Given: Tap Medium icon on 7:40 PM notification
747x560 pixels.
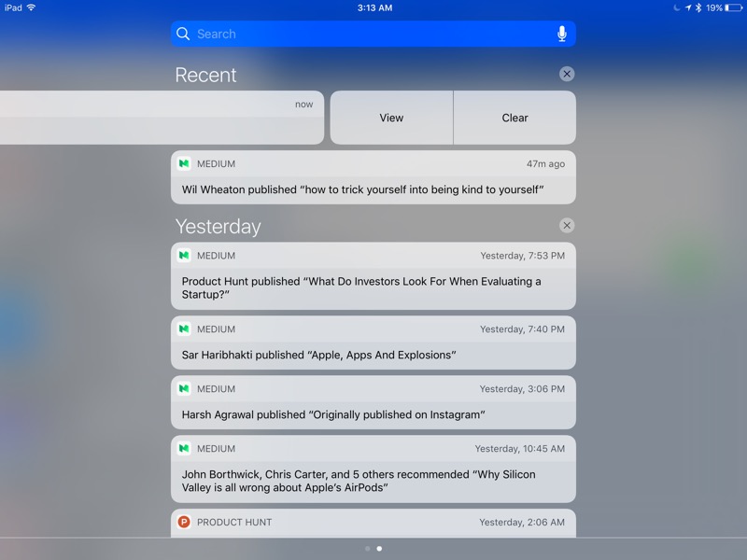Looking at the screenshot, I should click(x=184, y=329).
